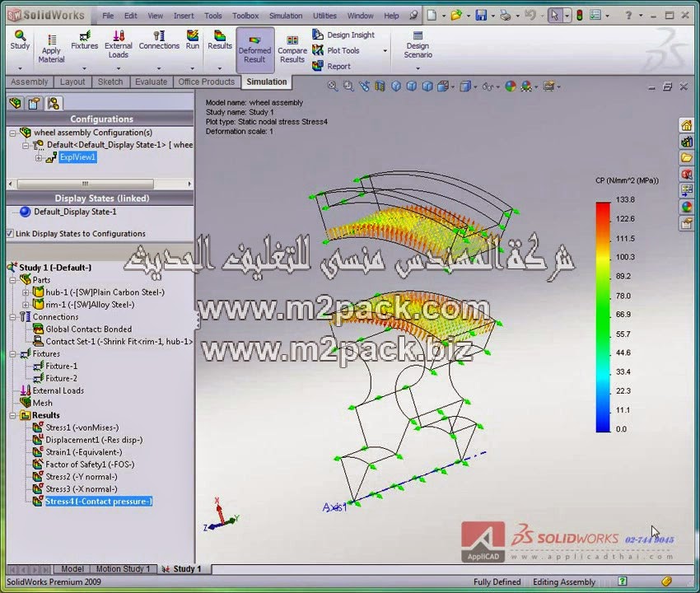This screenshot has width=700, height=593.
Task: Toggle the Deformed Result button
Action: click(x=255, y=50)
